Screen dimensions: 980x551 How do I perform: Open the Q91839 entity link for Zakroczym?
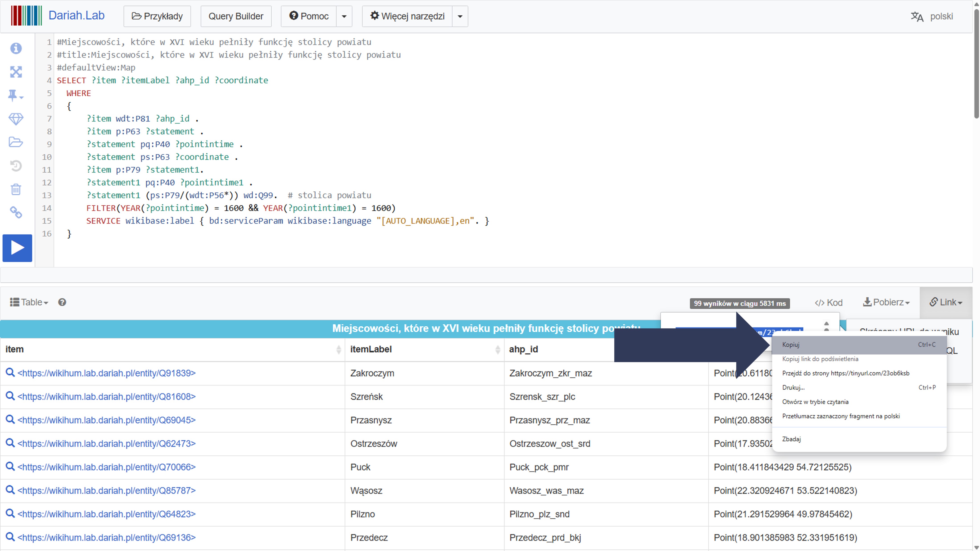coord(106,373)
